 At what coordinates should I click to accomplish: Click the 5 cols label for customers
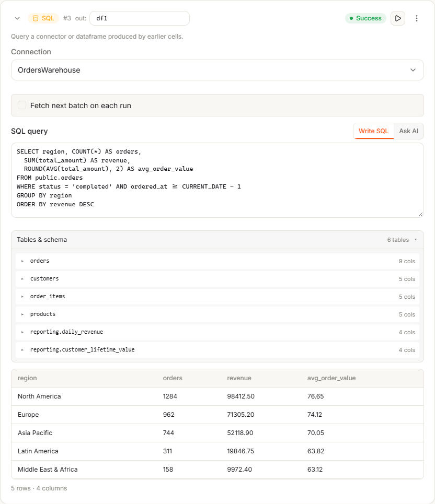tap(407, 279)
